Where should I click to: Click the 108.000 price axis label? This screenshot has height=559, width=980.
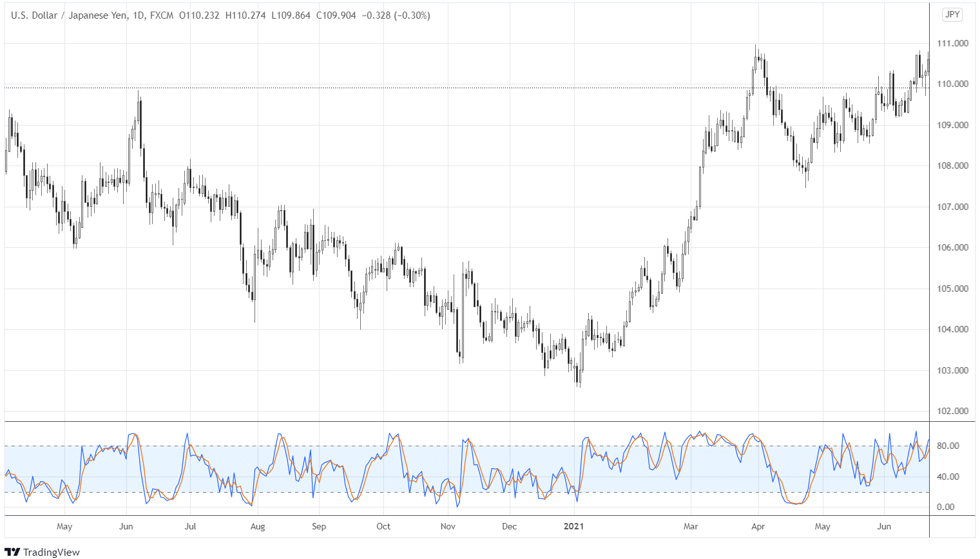pyautogui.click(x=952, y=166)
